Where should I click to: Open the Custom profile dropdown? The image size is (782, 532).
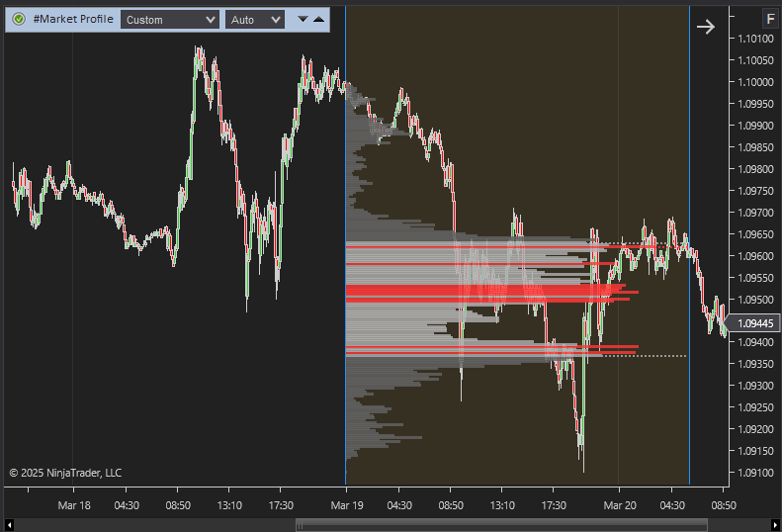coord(169,19)
